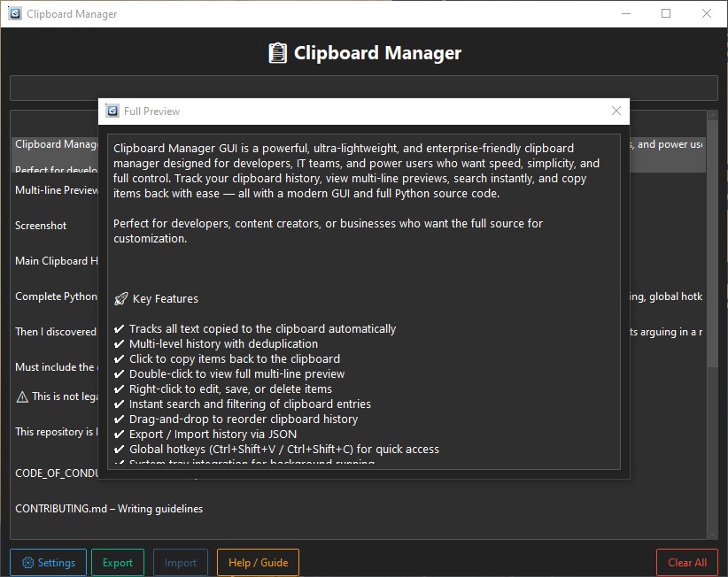Screen dimensions: 728x577
Task: Select the 'This repository is' clipboard entry
Action: pos(56,431)
